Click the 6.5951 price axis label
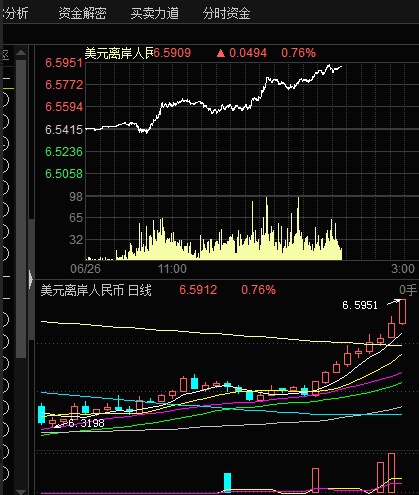The image size is (419, 495). 64,63
